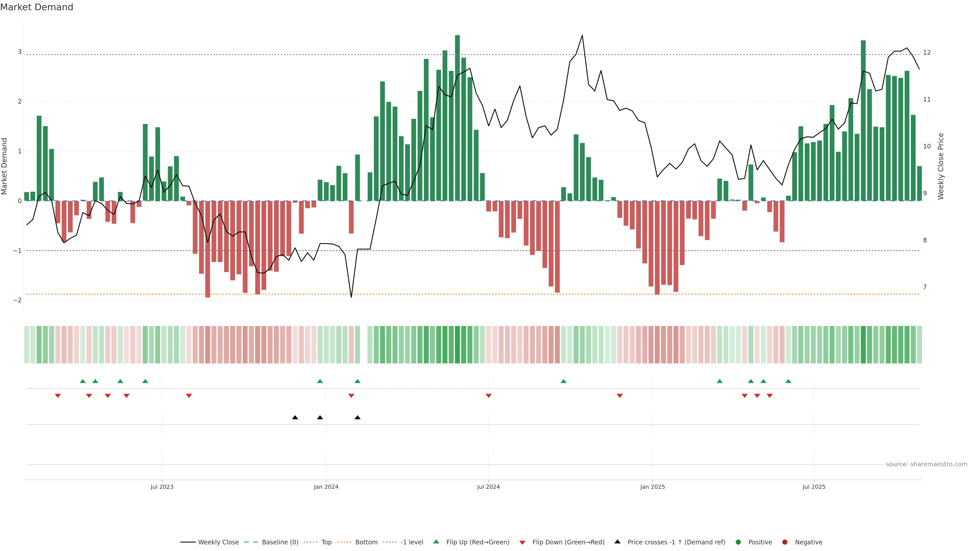This screenshot has width=980, height=551.
Task: Click the Jul 2025 x-axis label
Action: click(814, 487)
